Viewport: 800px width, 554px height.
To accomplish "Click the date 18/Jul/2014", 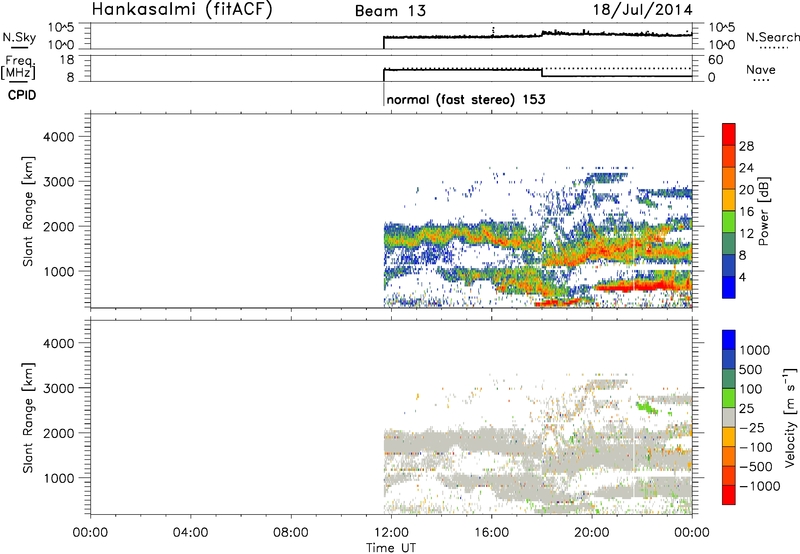I will pyautogui.click(x=642, y=10).
